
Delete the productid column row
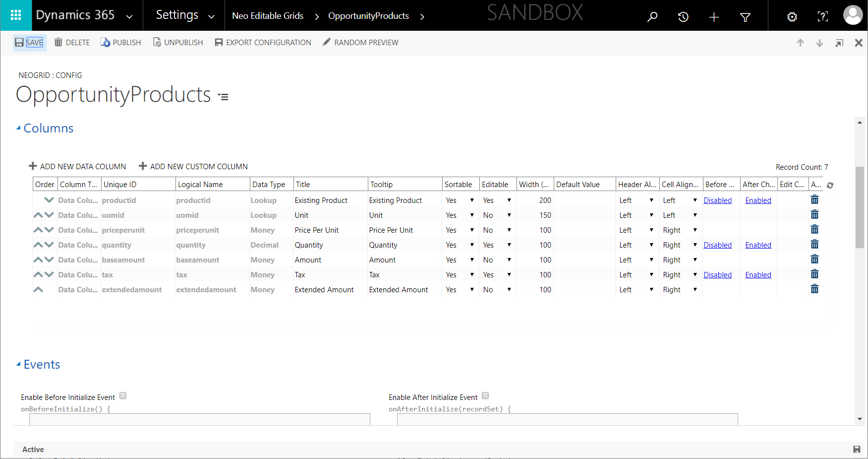[x=814, y=200]
